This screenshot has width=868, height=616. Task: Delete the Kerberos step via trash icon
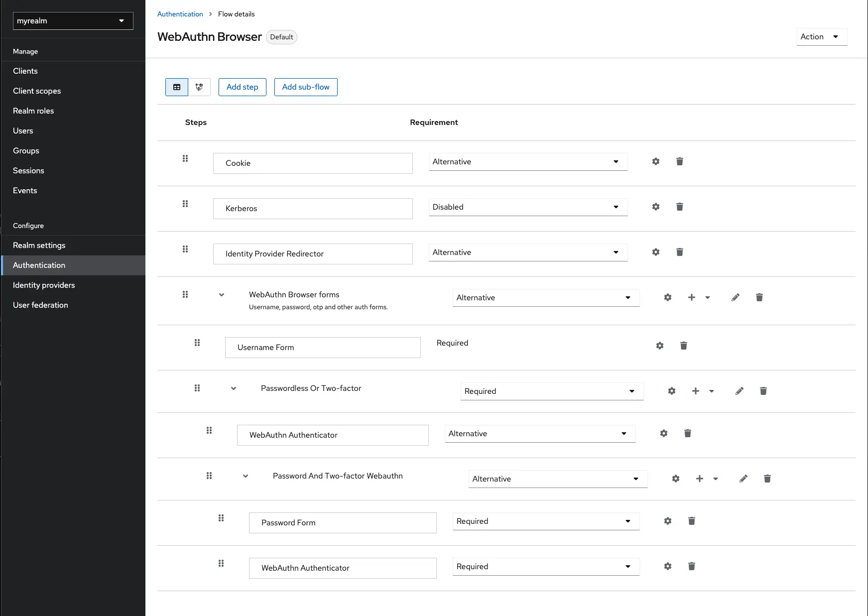(679, 207)
